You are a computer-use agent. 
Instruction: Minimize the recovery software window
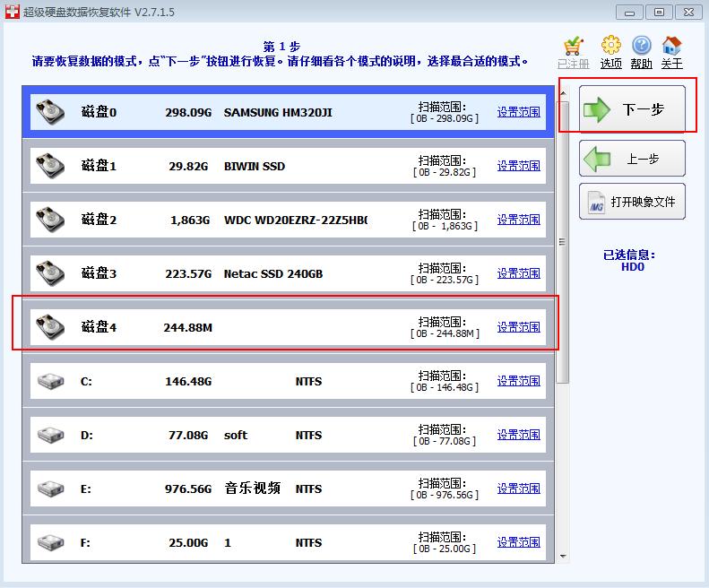(x=629, y=13)
